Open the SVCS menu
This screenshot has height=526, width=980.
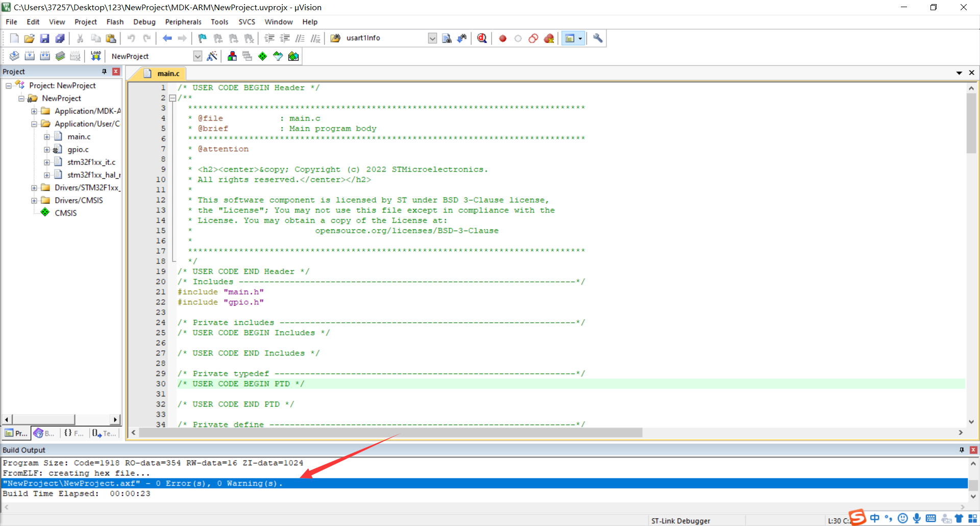coord(247,22)
